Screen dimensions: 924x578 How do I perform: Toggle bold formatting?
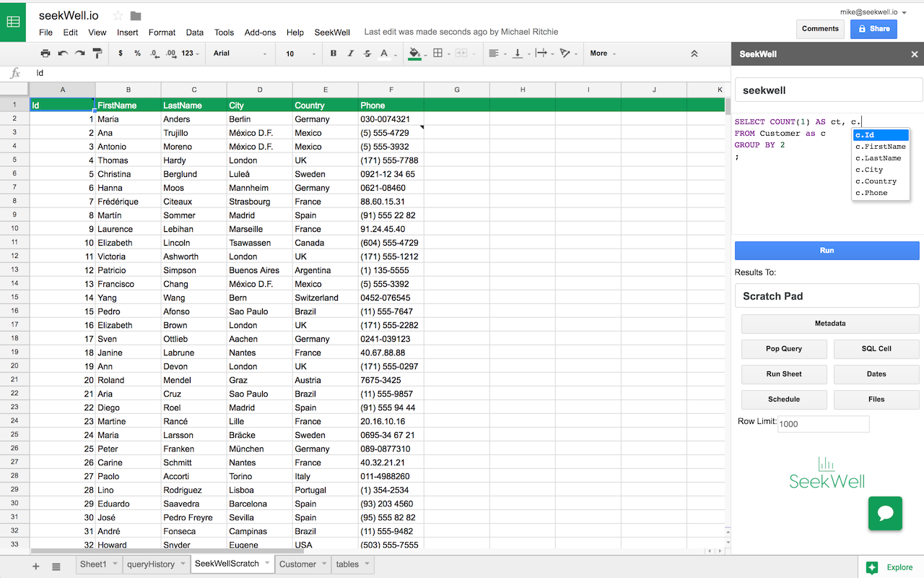click(334, 53)
